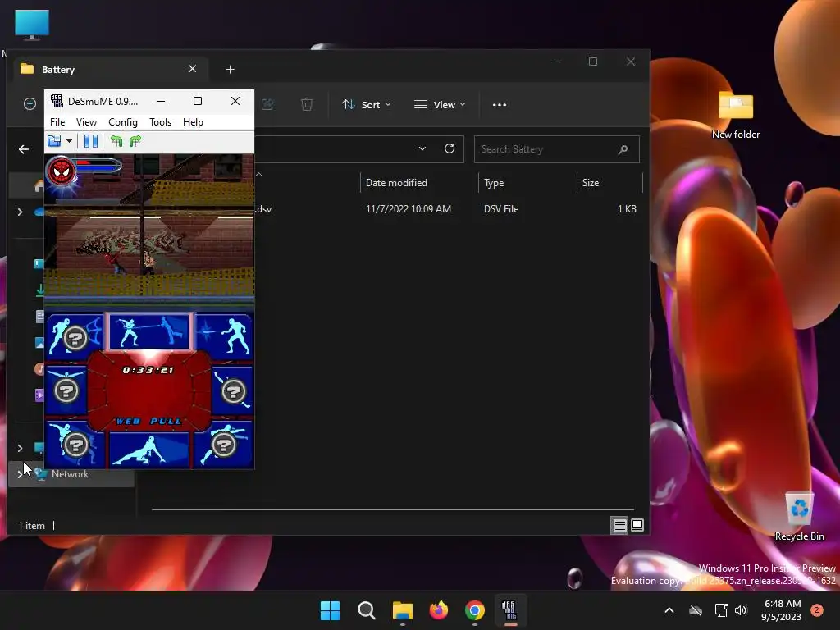Click the 'DSV File' type cell

pos(501,209)
